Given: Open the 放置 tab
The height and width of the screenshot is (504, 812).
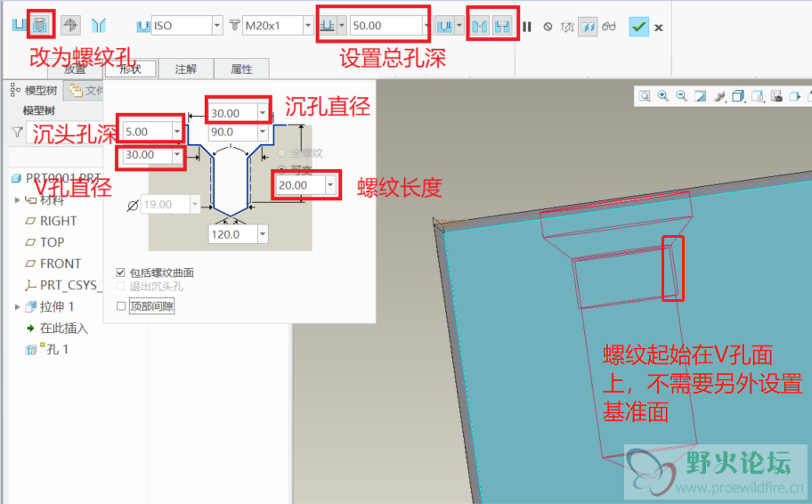Looking at the screenshot, I should (x=75, y=69).
